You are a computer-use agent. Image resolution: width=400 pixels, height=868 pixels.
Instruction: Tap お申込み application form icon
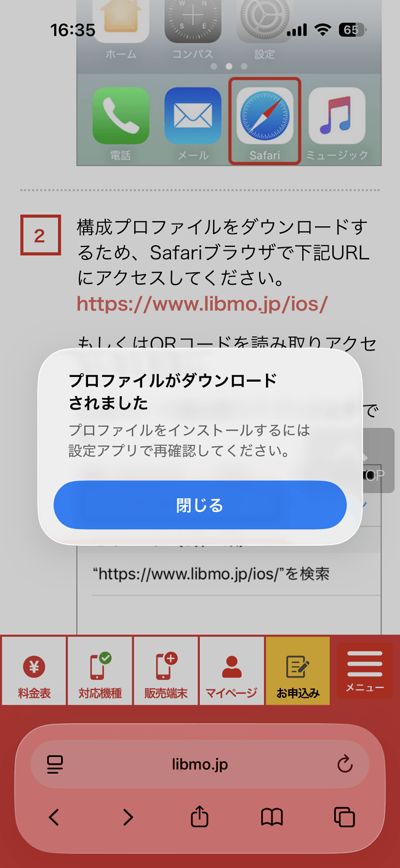coord(298,671)
